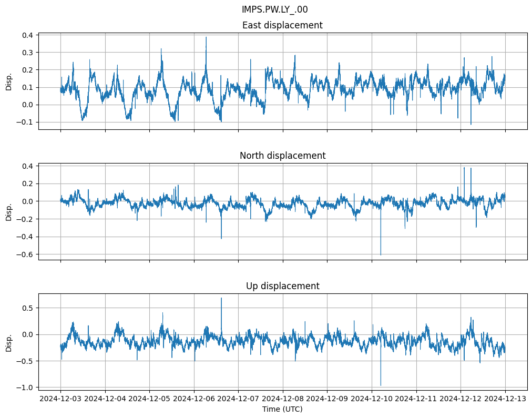Click the lowest Up displacement spike
The image size is (532, 418).
381,385
